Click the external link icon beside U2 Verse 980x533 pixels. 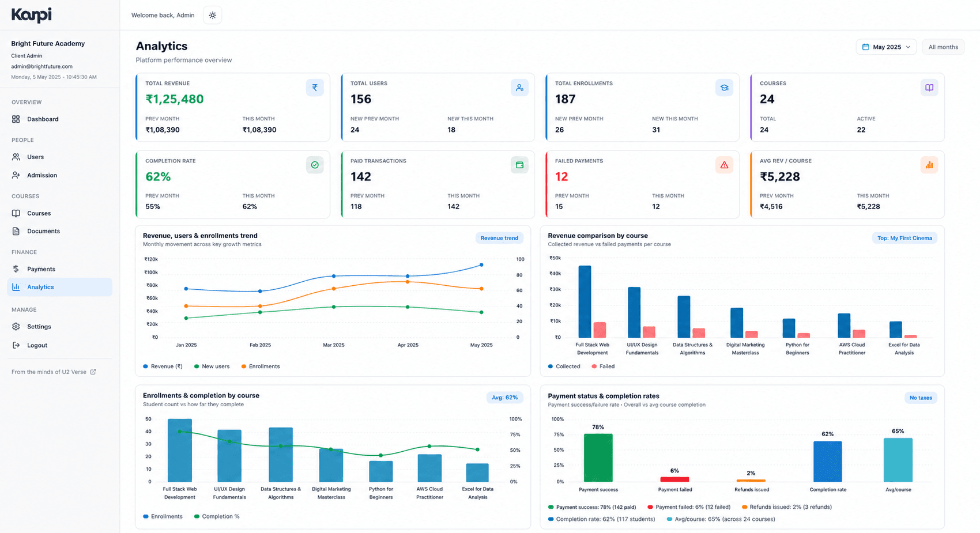point(93,372)
